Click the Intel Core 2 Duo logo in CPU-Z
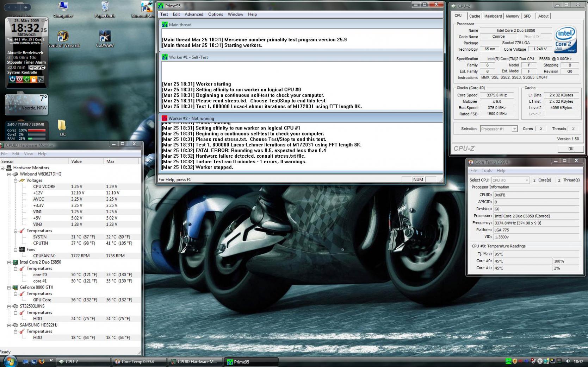The image size is (588, 367). [565, 39]
